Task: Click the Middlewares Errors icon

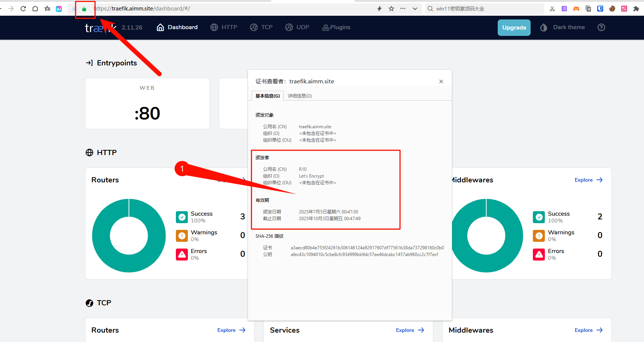Action: coord(539,255)
